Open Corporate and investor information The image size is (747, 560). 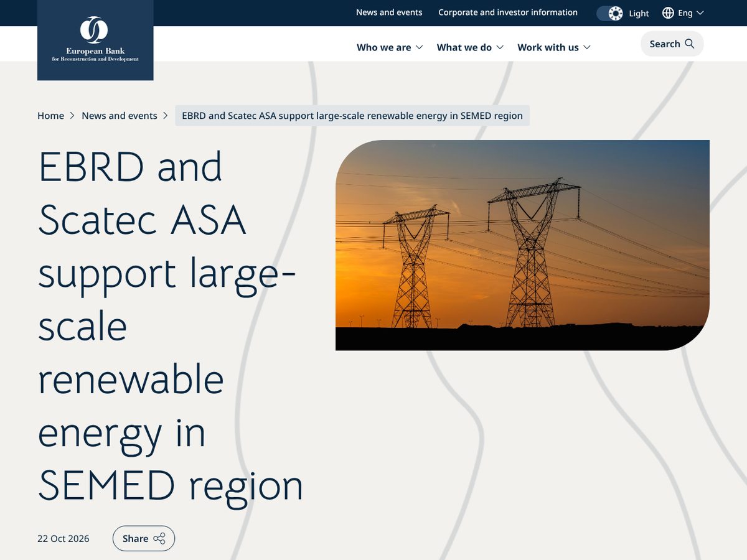tap(508, 12)
